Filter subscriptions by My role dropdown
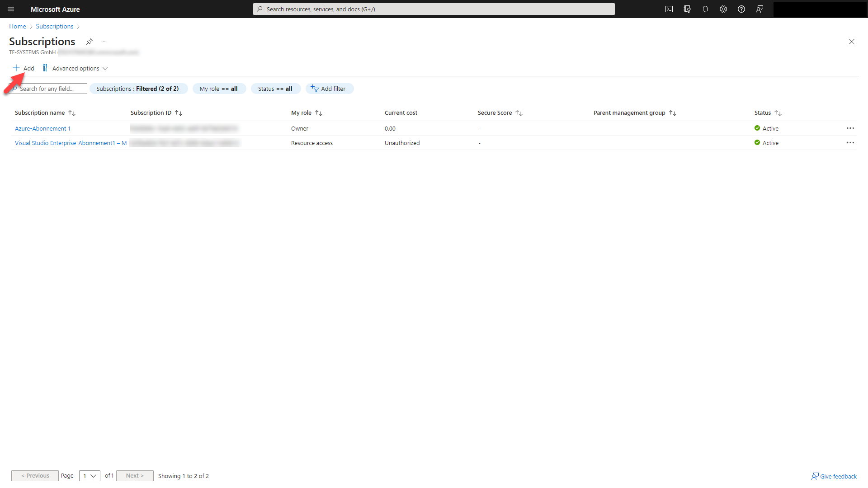Viewport: 868px width, 488px height. (x=217, y=89)
